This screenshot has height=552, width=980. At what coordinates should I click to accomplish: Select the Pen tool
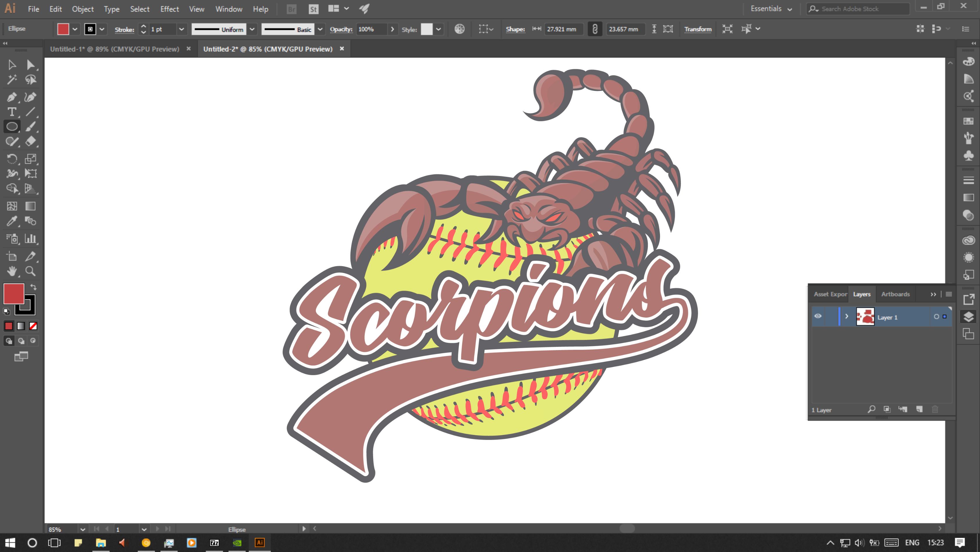pyautogui.click(x=11, y=97)
